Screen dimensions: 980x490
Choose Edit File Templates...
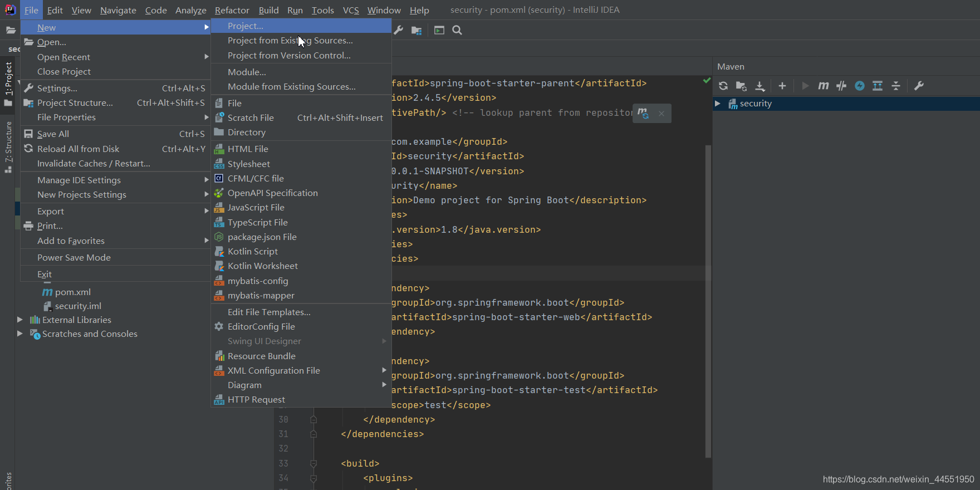pos(301,312)
